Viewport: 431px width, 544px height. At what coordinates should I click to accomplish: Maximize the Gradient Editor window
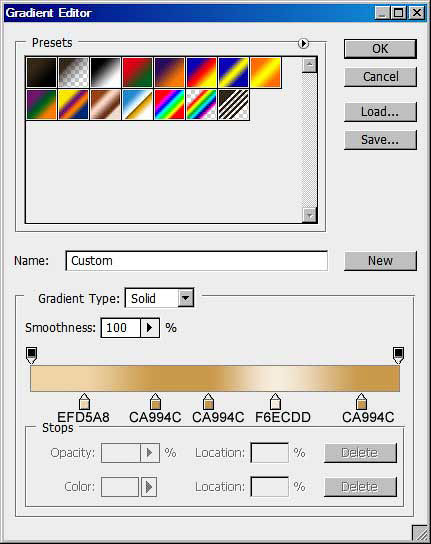click(399, 13)
